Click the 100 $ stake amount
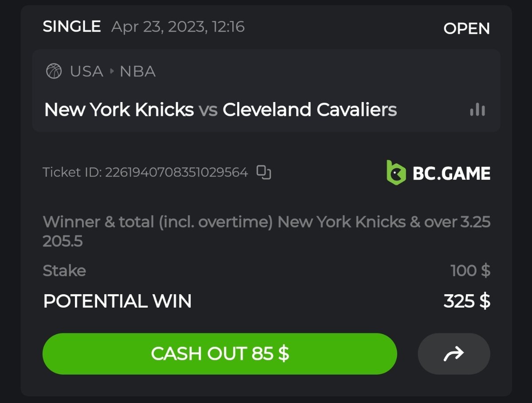 [x=470, y=270]
